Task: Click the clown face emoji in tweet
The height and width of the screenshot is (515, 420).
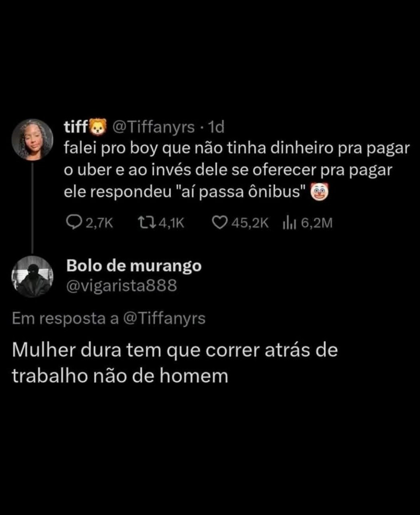Action: pos(320,192)
